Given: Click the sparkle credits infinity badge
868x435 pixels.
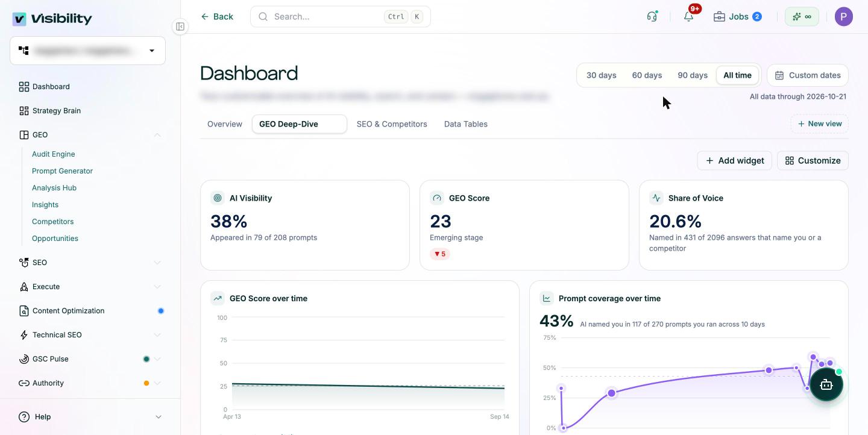Looking at the screenshot, I should (802, 16).
